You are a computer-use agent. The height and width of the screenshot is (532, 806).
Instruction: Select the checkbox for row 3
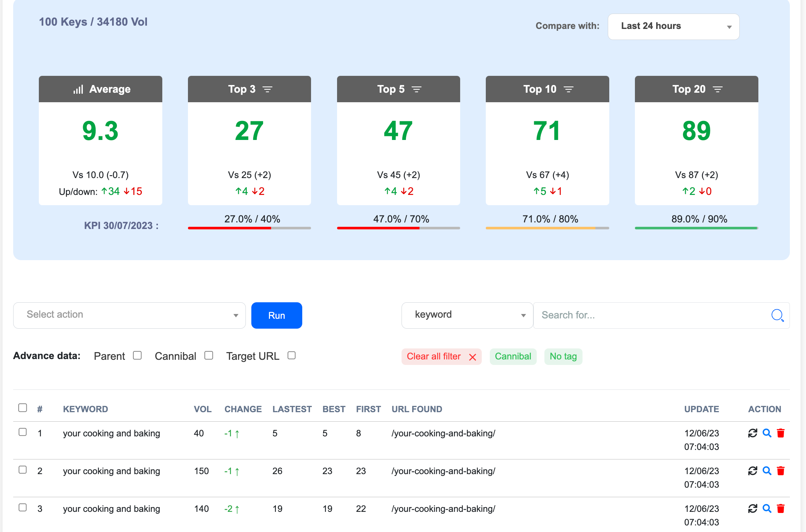(x=23, y=507)
